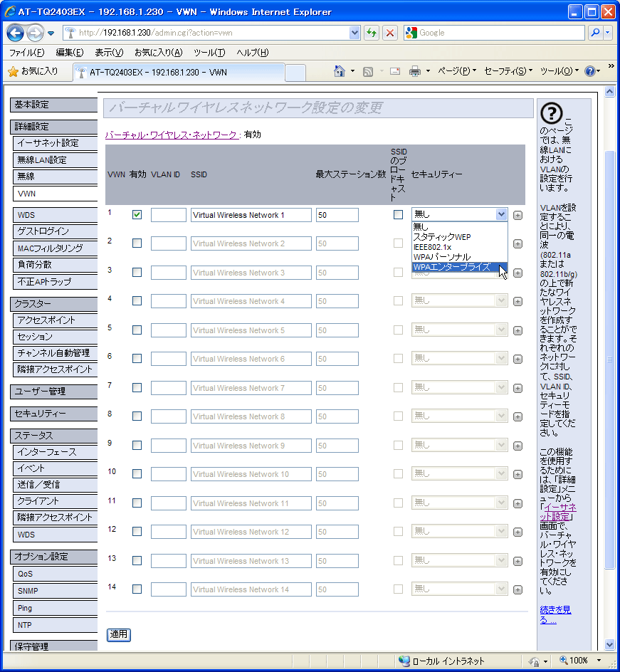The width and height of the screenshot is (620, 672).
Task: Go forward using the browser forward arrow
Action: click(x=36, y=33)
